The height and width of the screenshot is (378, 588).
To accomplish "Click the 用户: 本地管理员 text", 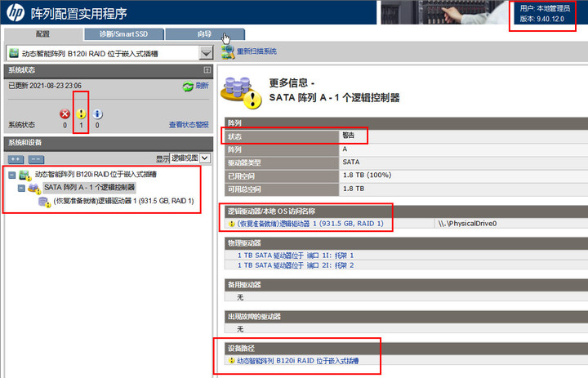I will click(x=545, y=8).
